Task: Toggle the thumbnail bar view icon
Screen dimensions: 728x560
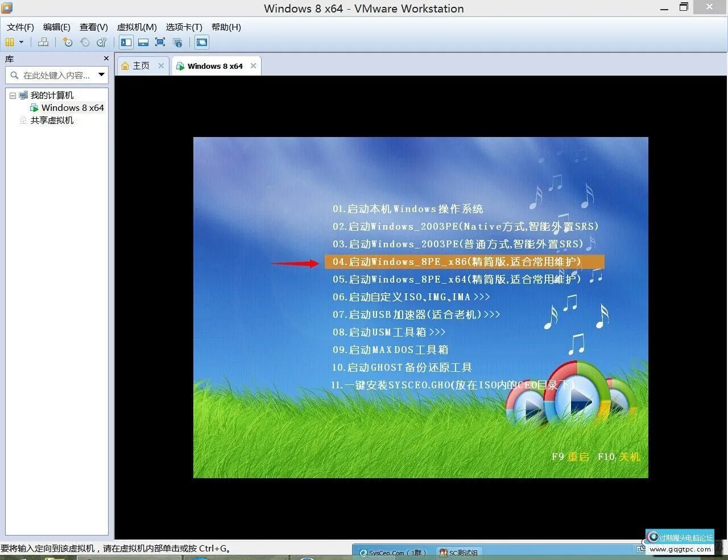Action: pyautogui.click(x=143, y=42)
